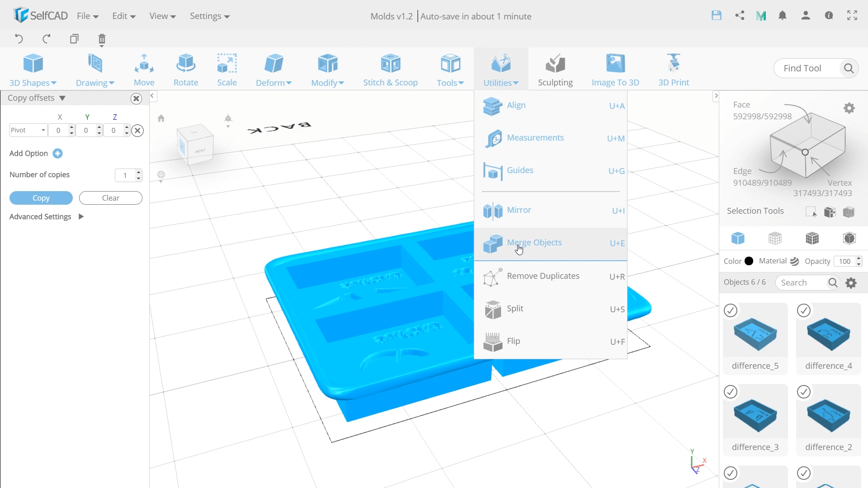The width and height of the screenshot is (868, 488).
Task: Open Stitch & Scoop tool
Action: (x=391, y=70)
